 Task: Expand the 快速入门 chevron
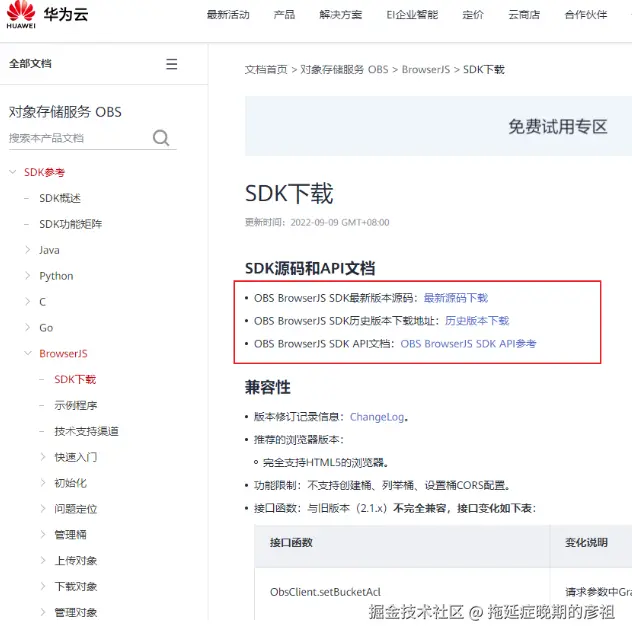(x=43, y=457)
